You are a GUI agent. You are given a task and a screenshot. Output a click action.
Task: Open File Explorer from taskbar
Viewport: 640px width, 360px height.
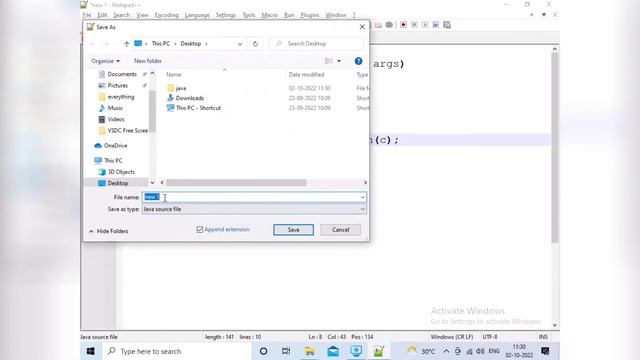pos(309,351)
